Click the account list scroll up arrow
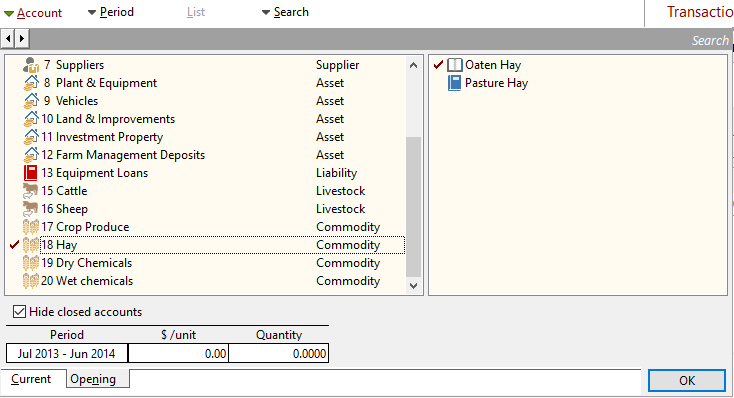The height and width of the screenshot is (398, 734). (413, 65)
